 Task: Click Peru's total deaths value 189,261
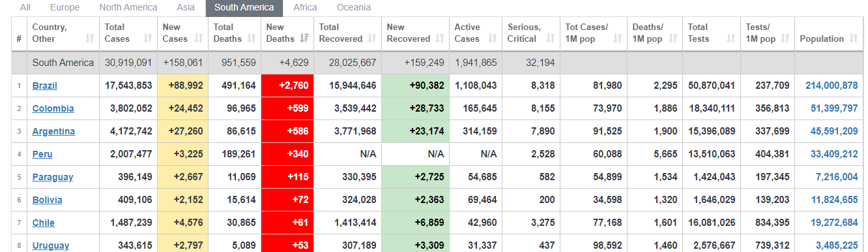(x=239, y=154)
